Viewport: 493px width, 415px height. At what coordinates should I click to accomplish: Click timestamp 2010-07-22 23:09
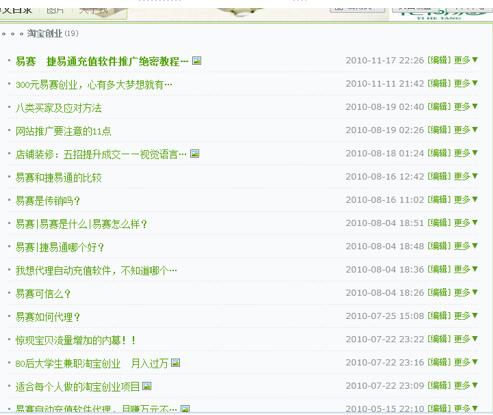(385, 386)
